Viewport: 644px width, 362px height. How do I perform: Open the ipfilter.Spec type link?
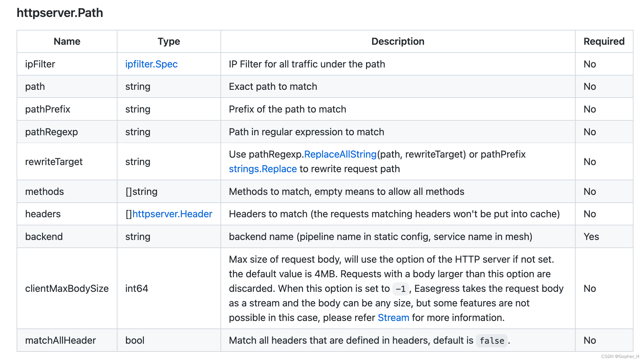point(151,64)
